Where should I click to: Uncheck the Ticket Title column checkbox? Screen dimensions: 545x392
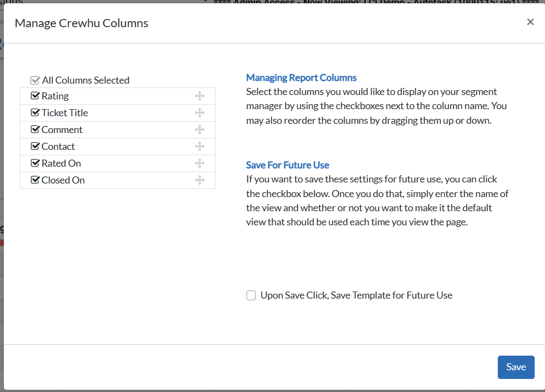coord(35,112)
